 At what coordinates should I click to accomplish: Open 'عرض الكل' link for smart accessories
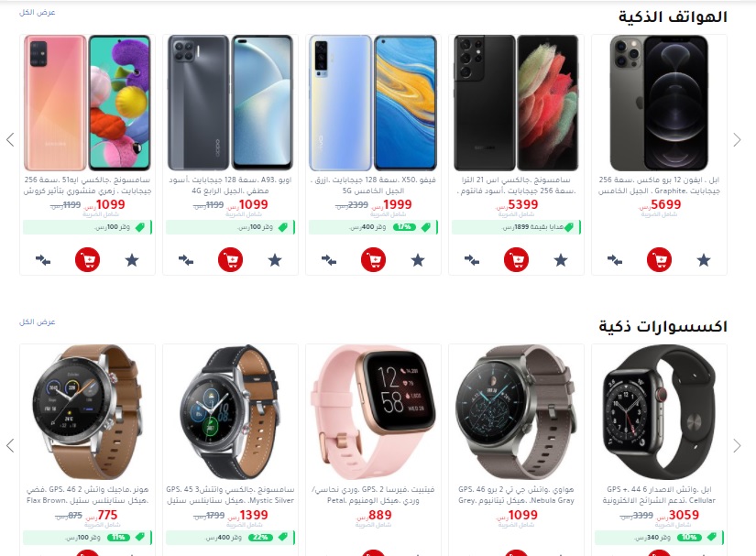38,322
